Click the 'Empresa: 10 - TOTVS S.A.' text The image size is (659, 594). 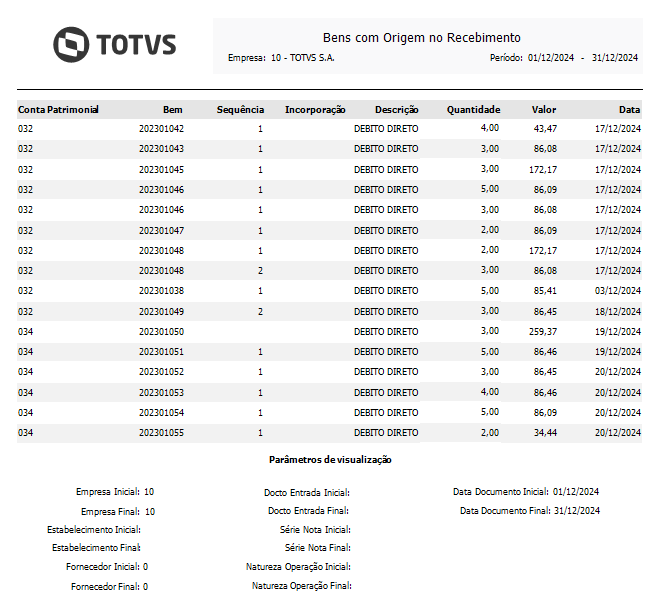click(x=281, y=58)
